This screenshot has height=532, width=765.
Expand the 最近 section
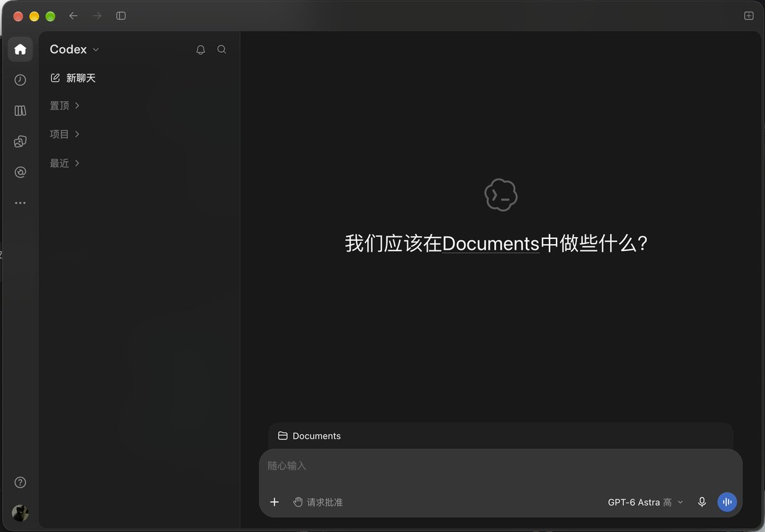click(x=64, y=163)
